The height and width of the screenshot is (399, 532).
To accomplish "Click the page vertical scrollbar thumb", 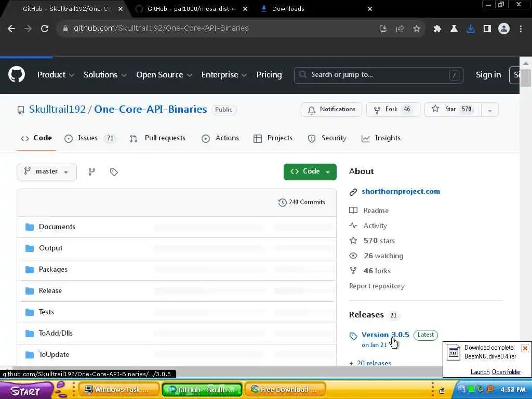I will [x=526, y=78].
